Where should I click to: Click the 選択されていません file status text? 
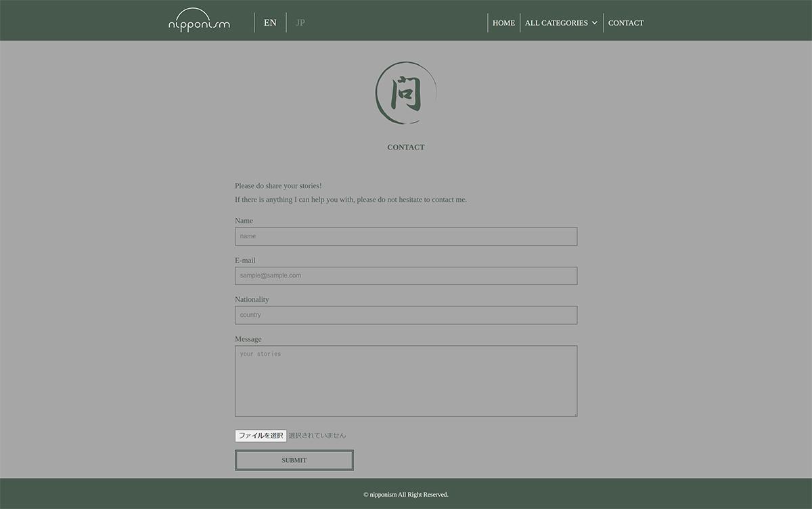coord(317,436)
